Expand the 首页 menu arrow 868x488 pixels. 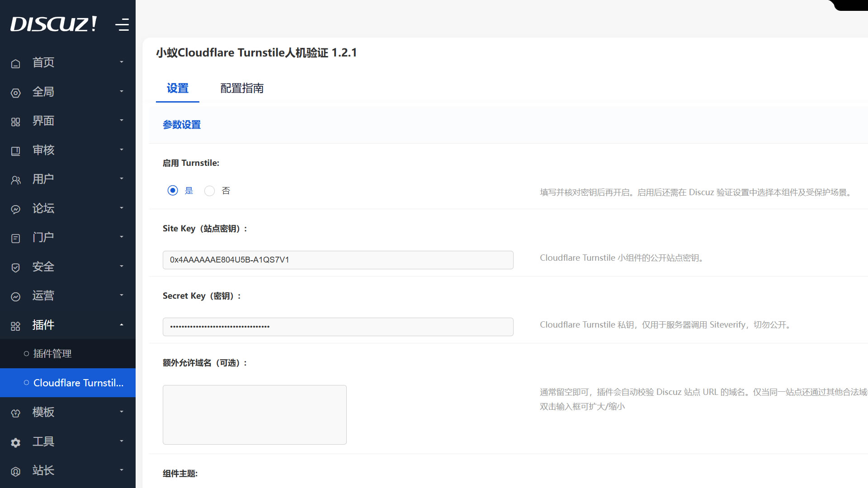(121, 62)
